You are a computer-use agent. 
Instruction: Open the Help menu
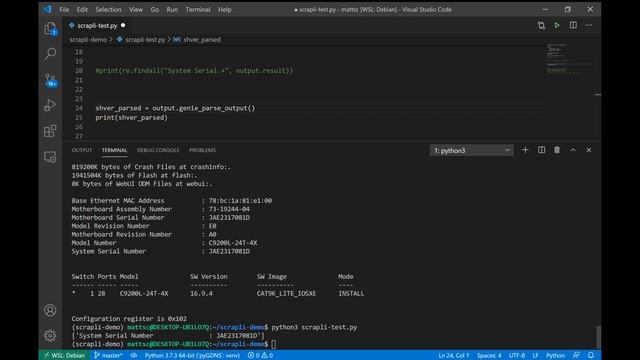pyautogui.click(x=224, y=9)
